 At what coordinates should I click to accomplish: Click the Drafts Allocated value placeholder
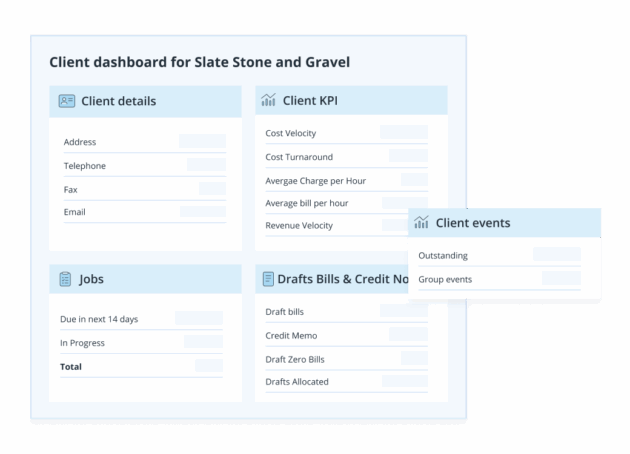coord(405,381)
